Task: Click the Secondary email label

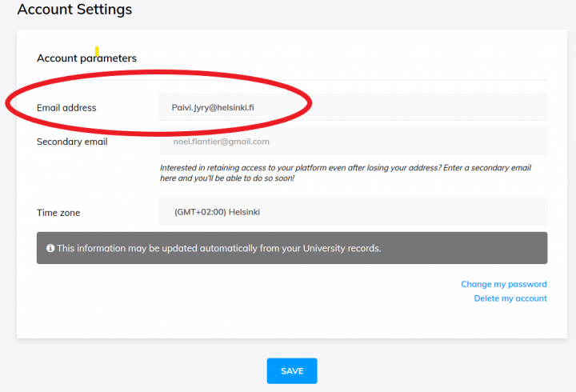Action: [72, 142]
